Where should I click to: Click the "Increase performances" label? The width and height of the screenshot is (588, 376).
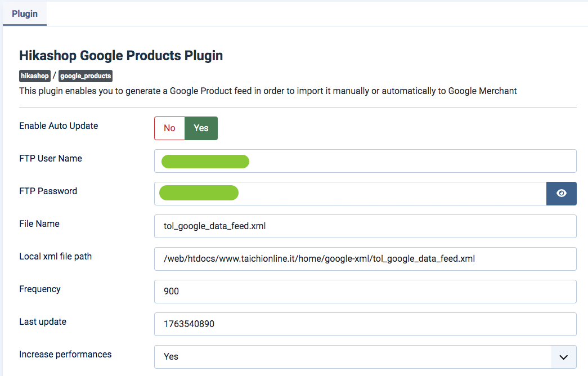(65, 355)
